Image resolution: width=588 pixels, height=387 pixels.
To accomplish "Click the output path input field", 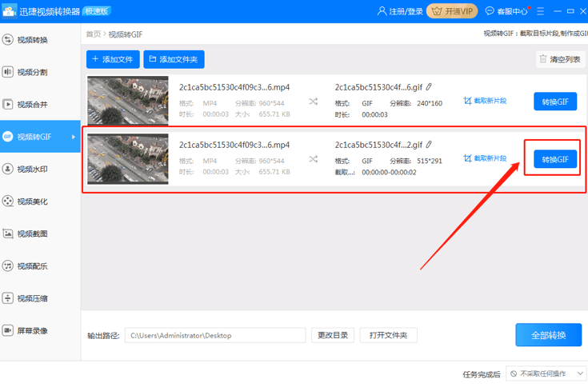I will coord(215,335).
